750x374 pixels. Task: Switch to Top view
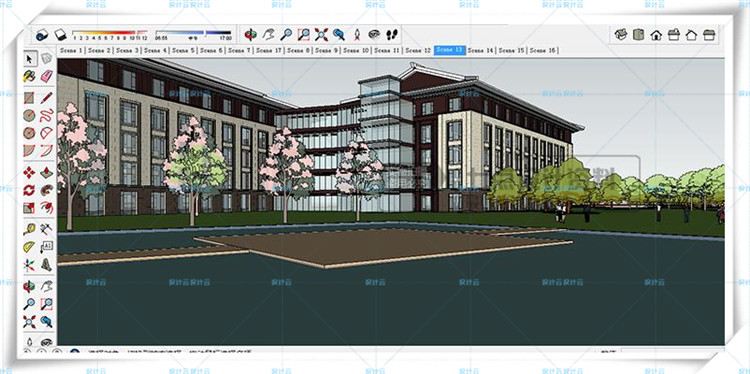[639, 34]
